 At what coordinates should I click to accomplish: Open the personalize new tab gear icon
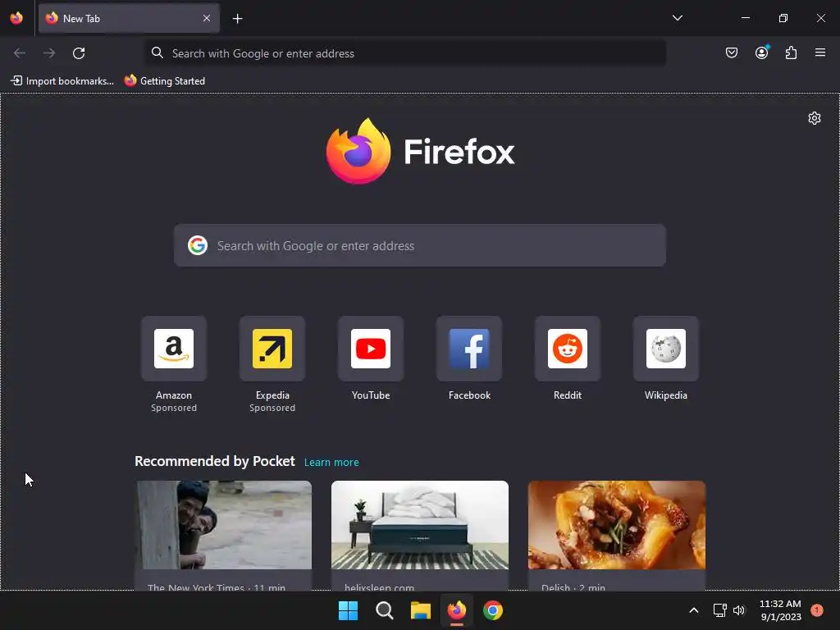click(x=815, y=118)
